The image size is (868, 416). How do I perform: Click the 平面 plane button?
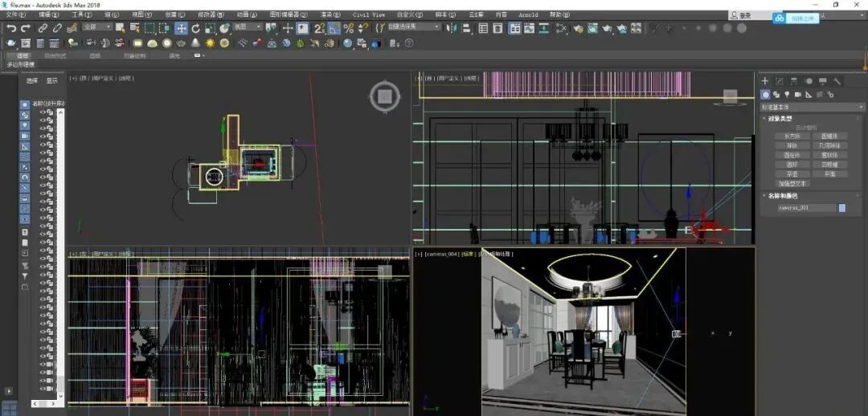point(831,173)
